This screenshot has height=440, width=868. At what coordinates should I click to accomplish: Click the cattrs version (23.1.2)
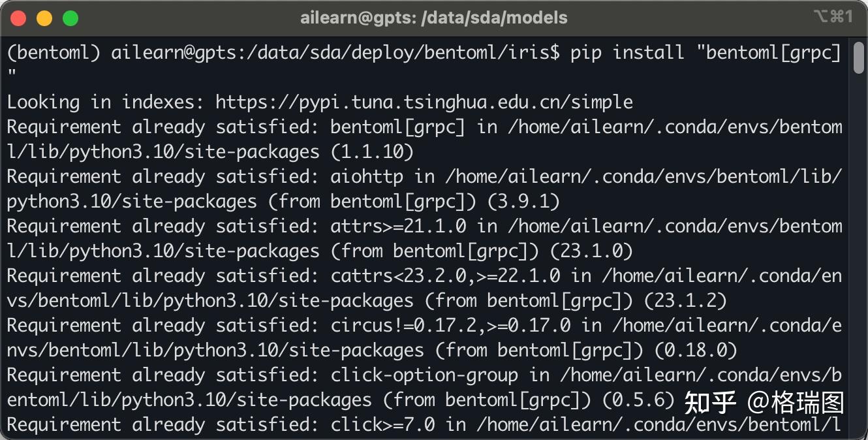686,301
